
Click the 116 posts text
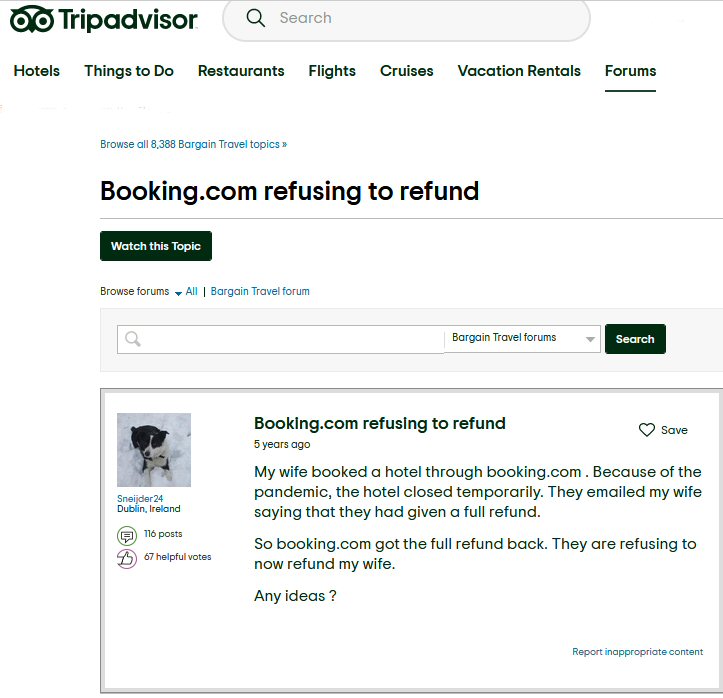(x=163, y=533)
